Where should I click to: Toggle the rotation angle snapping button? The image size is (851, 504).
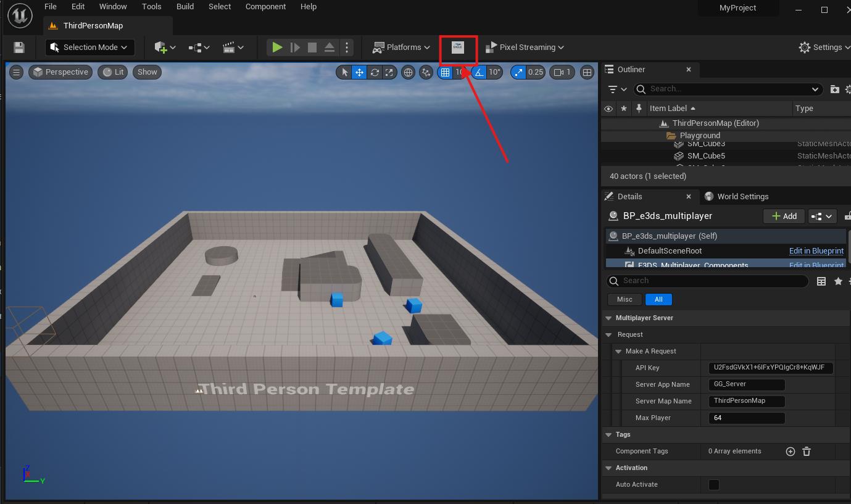tap(479, 72)
